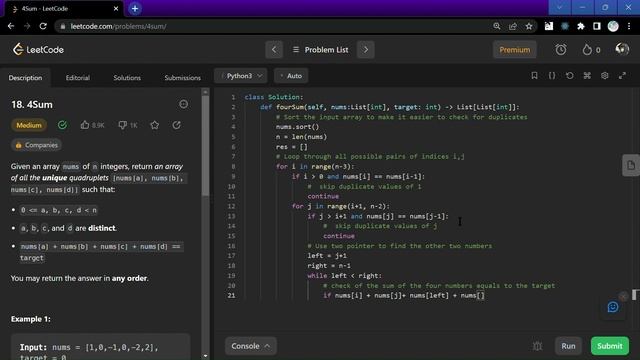Open the feedback chat bubble icon

point(613,307)
